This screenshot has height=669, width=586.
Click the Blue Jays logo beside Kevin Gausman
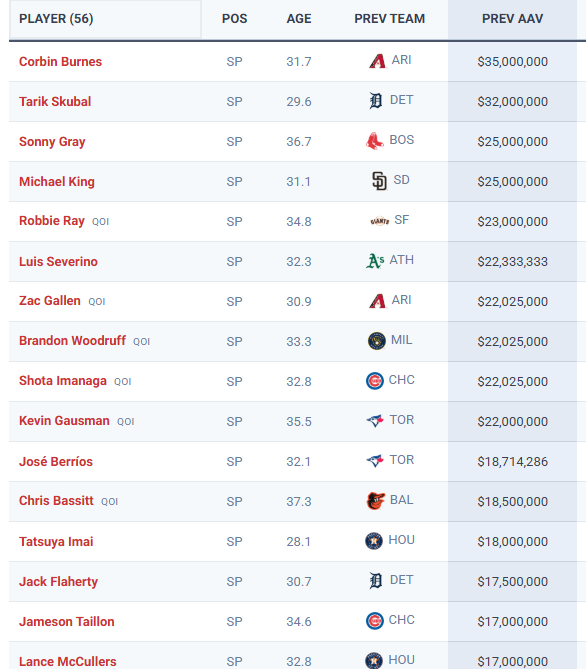pyautogui.click(x=375, y=421)
